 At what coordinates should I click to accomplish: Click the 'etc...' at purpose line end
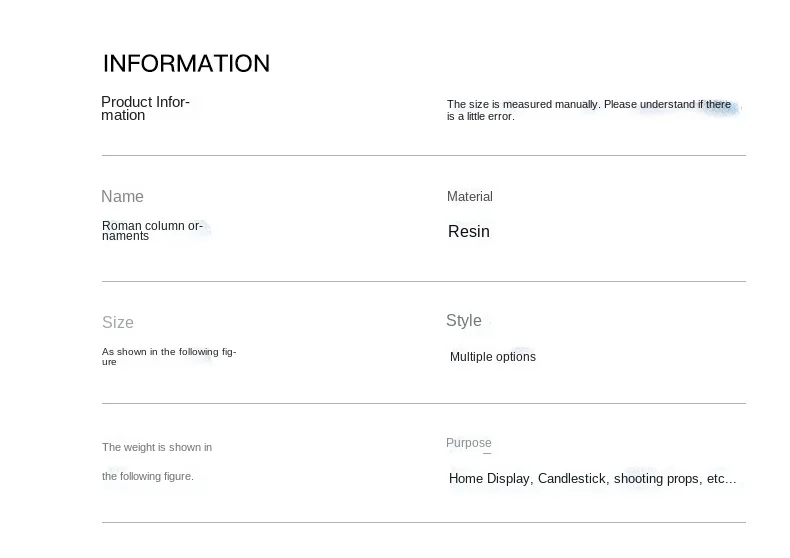coord(721,478)
